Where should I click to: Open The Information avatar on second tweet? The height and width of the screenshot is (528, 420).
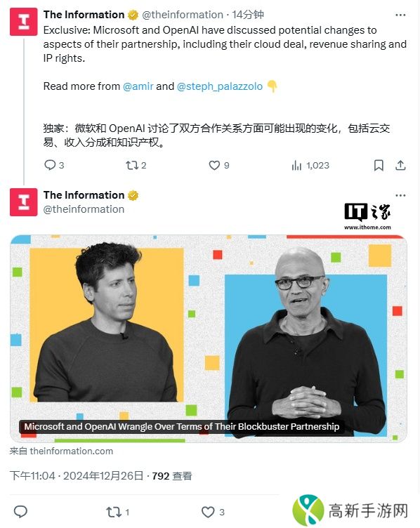(x=24, y=202)
